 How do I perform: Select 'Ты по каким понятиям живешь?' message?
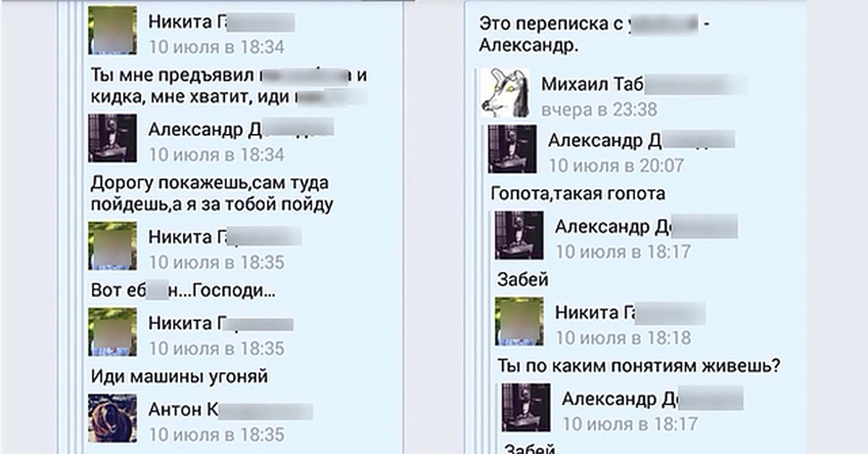point(639,365)
